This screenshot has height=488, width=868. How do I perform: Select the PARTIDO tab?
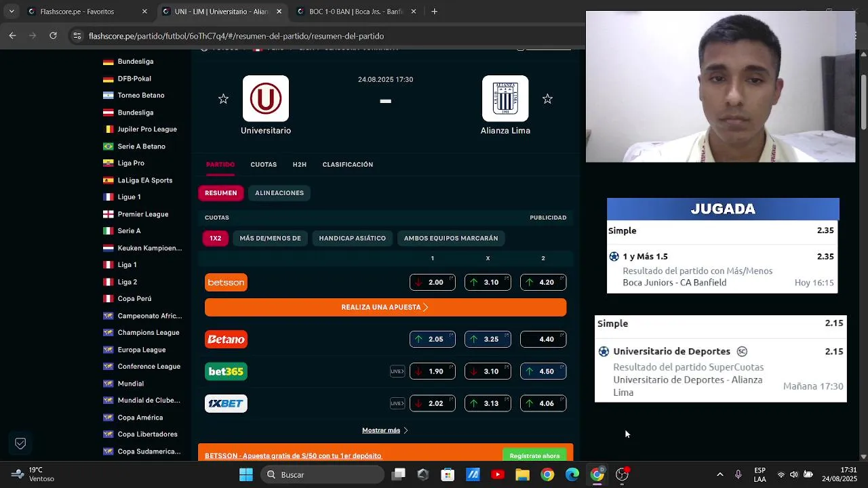[x=220, y=165]
